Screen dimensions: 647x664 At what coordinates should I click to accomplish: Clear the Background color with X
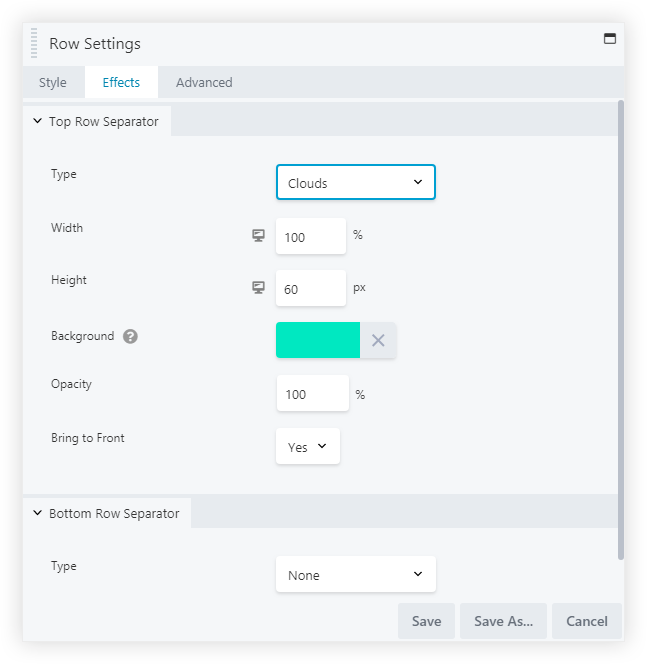[378, 340]
